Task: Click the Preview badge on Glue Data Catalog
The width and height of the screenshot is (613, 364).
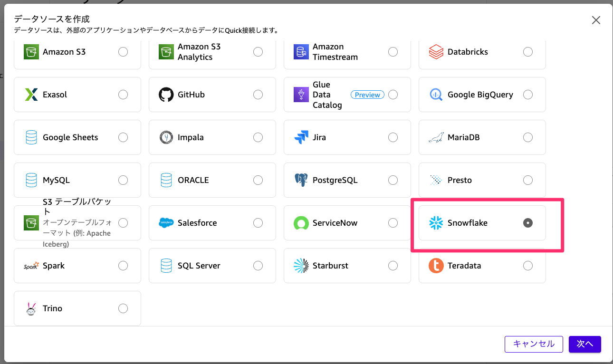Action: point(367,95)
